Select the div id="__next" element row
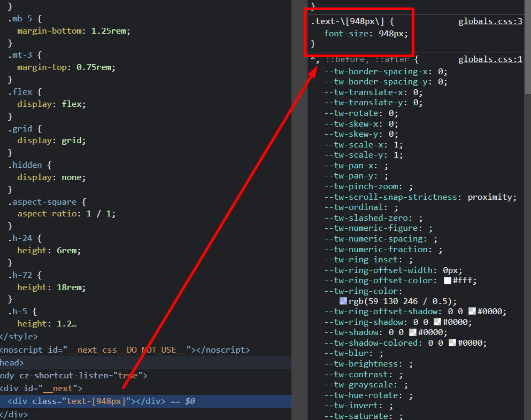The image size is (531, 420). tap(145, 388)
